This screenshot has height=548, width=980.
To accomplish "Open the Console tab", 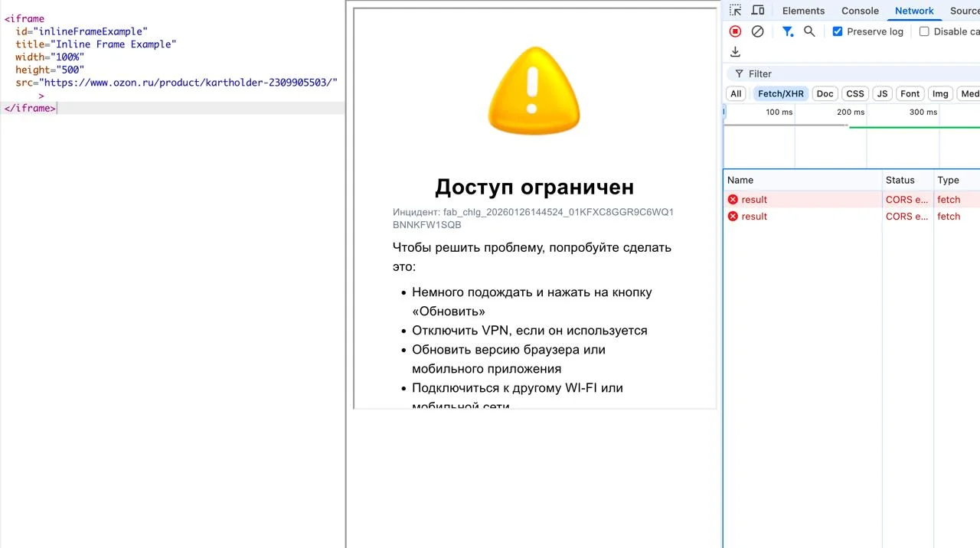I will coord(860,11).
